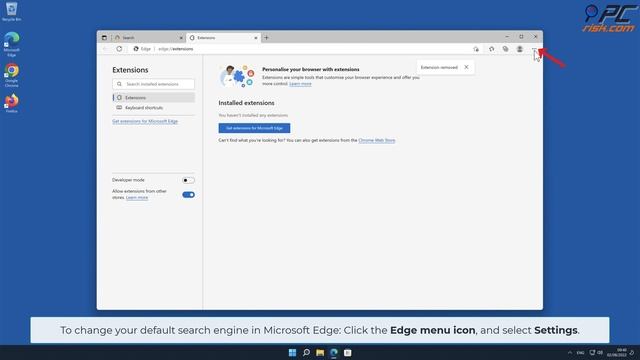
Task: Open Learn more link in extensions banner
Action: 300,84
